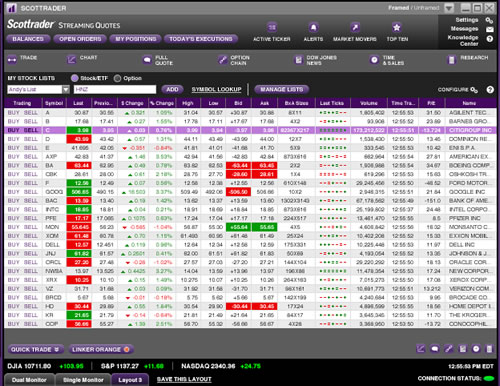Open Today's Executions tab

tap(201, 39)
